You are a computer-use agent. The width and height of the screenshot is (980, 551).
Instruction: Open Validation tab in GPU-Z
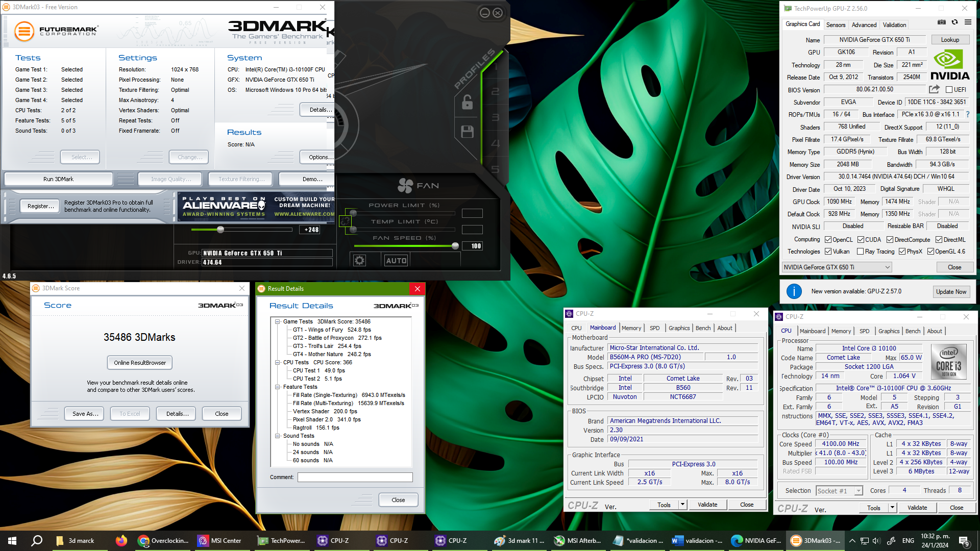pos(894,24)
